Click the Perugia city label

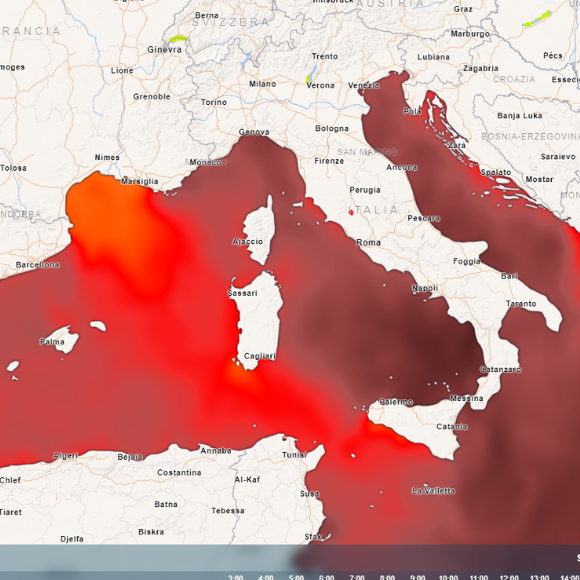point(365,190)
